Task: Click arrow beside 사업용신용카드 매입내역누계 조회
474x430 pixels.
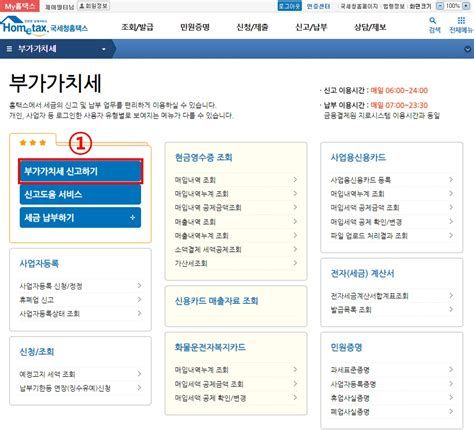Action: (x=451, y=194)
